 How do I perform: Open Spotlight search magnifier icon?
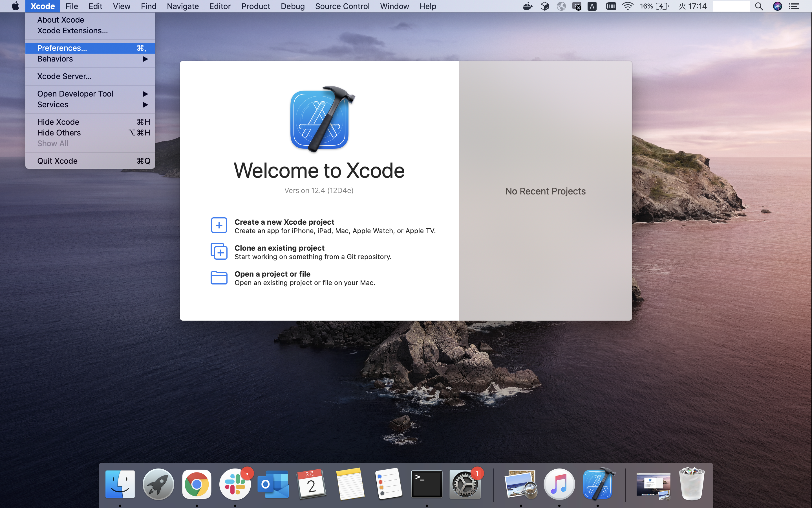tap(759, 6)
